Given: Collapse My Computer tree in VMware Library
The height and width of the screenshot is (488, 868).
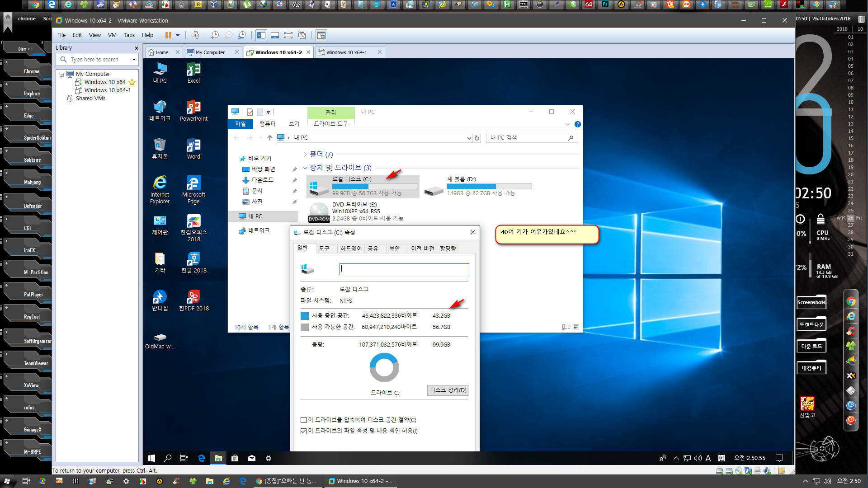Looking at the screenshot, I should coord(62,74).
